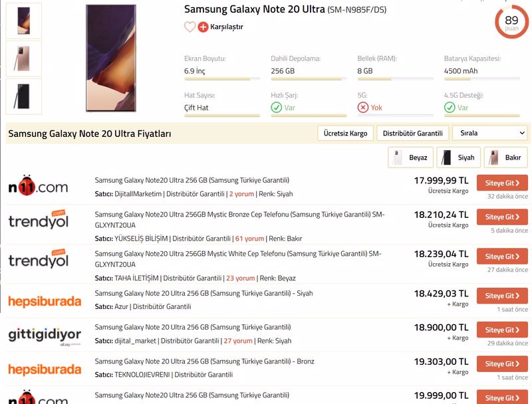532x404 pixels.
Task: Click the 18.210,24 TL price
Action: [x=441, y=215]
